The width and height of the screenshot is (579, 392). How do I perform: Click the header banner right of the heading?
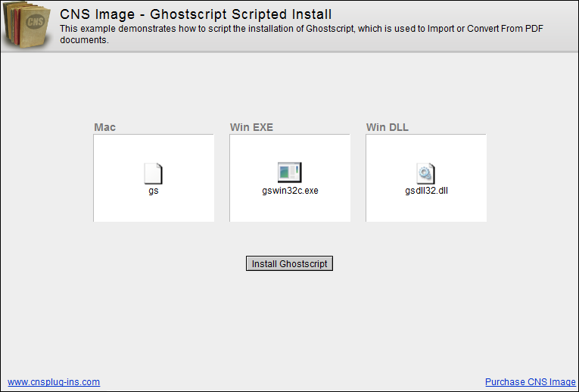pos(454,13)
